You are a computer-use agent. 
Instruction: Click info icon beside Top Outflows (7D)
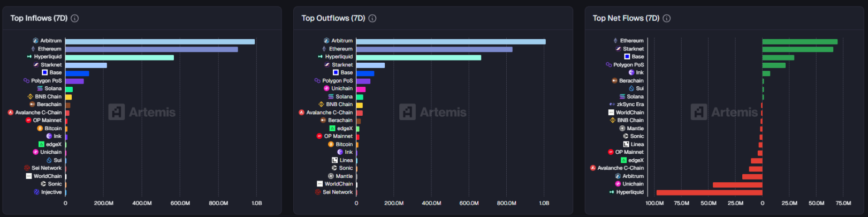(372, 18)
